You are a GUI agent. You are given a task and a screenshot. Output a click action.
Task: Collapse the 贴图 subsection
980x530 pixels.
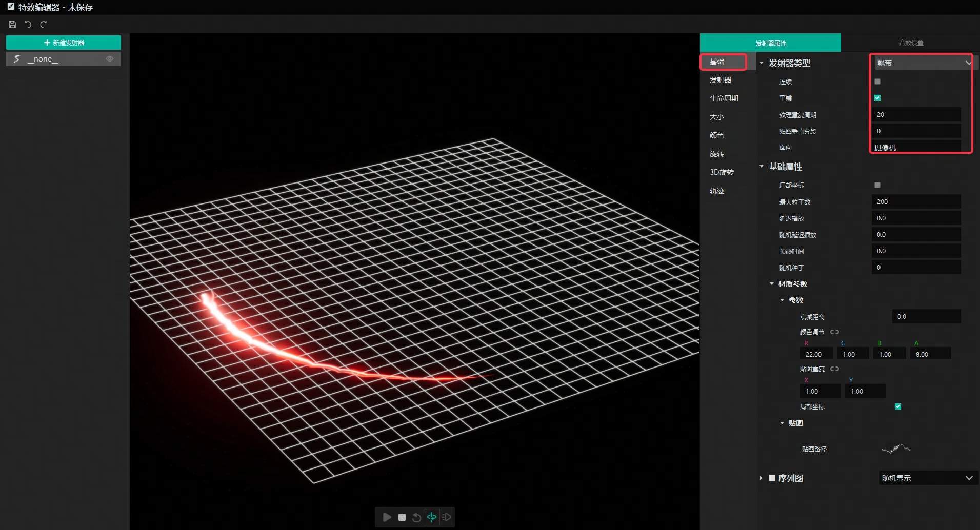coord(782,423)
